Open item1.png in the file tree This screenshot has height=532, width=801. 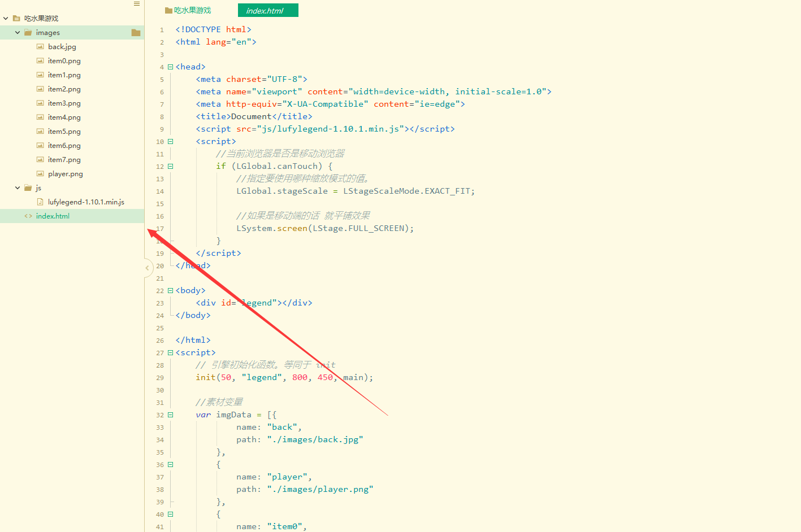click(64, 75)
